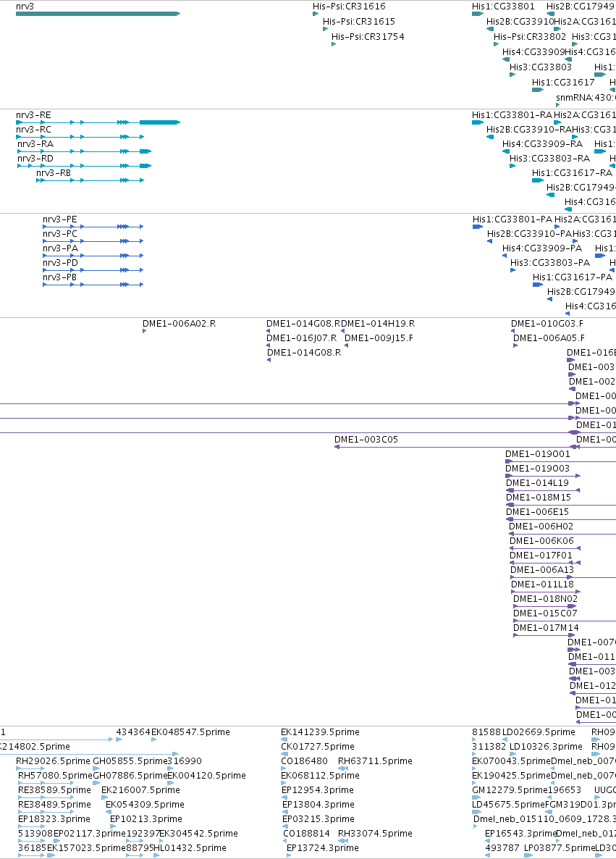Open the nrv3-RE transcript

(98, 122)
